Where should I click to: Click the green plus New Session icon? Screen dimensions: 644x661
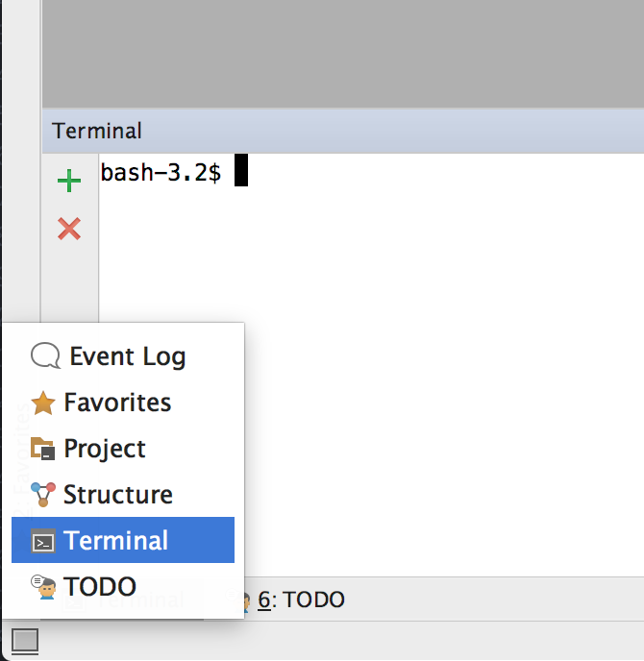click(69, 181)
